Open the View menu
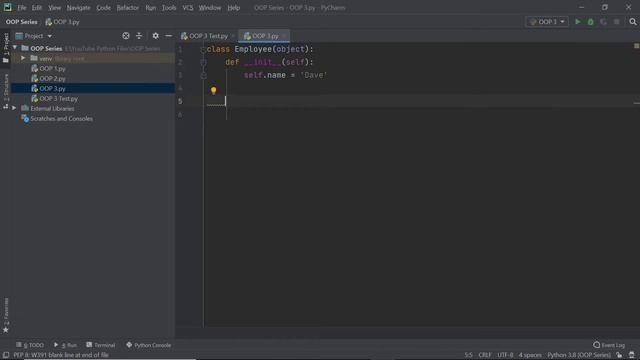This screenshot has width=640, height=360. [54, 8]
